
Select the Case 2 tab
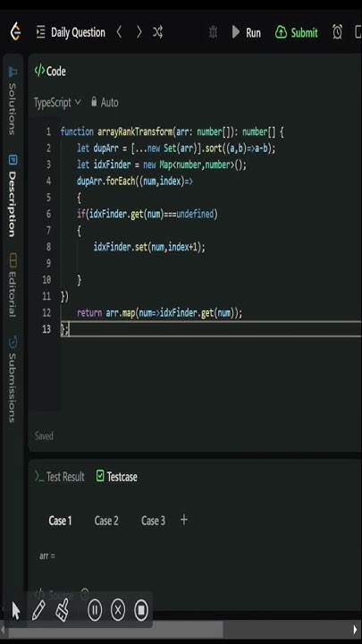click(x=106, y=521)
